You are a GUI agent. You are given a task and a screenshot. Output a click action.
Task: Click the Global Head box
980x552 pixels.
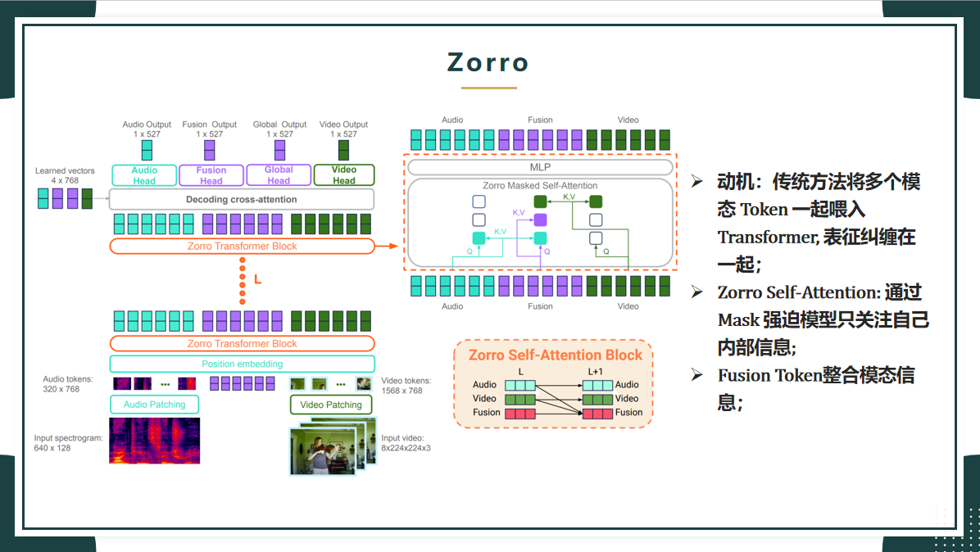[279, 175]
